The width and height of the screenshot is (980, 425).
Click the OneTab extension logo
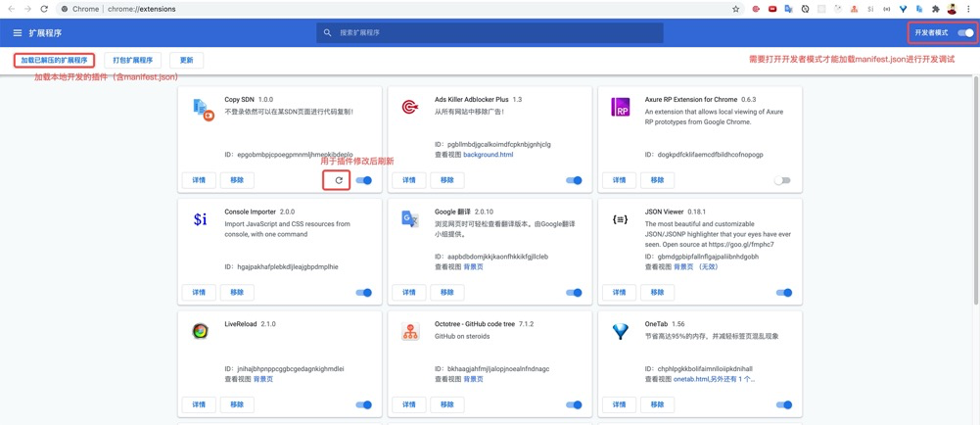point(620,332)
